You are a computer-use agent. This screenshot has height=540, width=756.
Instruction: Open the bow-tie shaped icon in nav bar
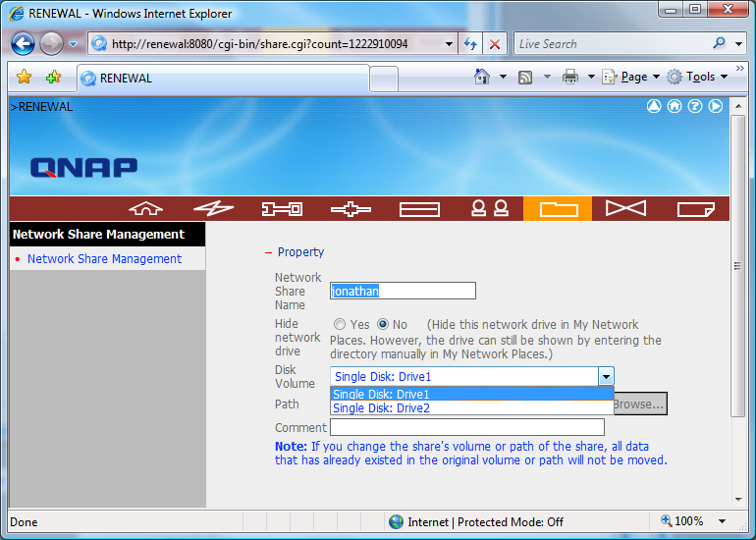[625, 208]
